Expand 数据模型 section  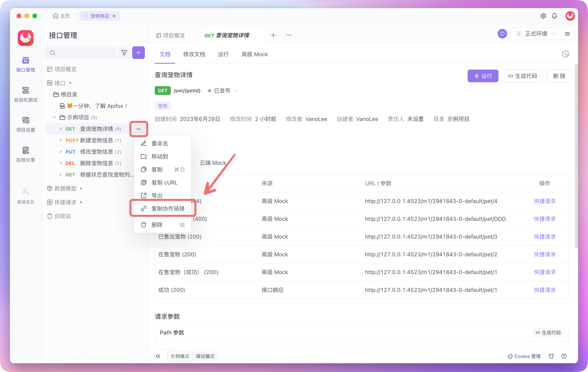(x=81, y=188)
